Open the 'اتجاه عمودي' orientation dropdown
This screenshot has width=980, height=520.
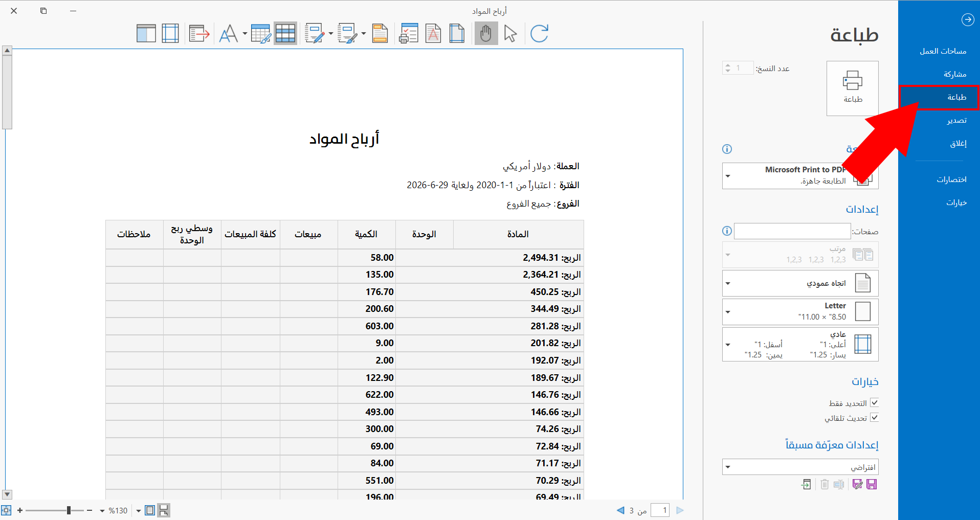[x=800, y=283]
